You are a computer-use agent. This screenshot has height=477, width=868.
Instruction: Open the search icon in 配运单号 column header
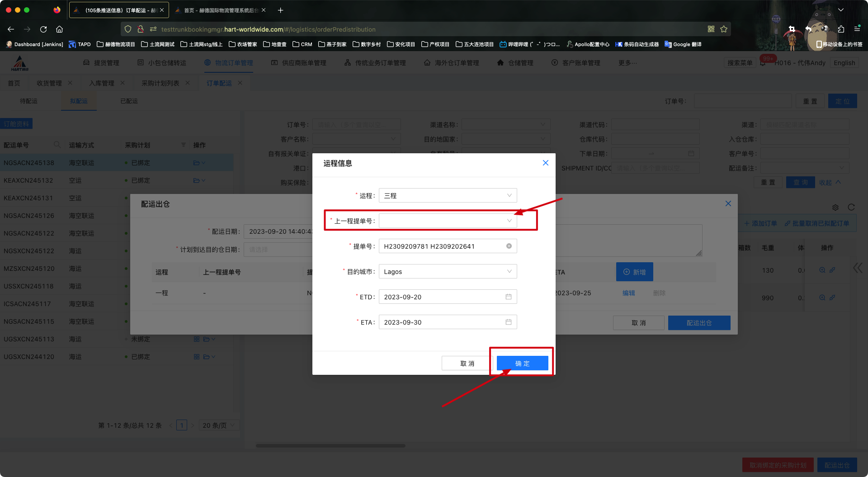tap(57, 145)
